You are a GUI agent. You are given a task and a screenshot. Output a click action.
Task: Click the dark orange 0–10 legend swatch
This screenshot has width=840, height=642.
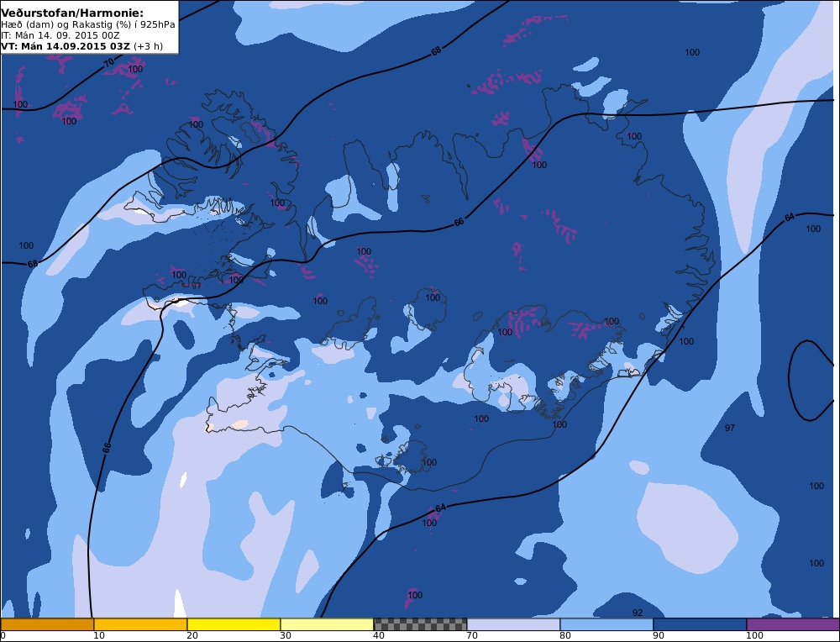pos(47,624)
